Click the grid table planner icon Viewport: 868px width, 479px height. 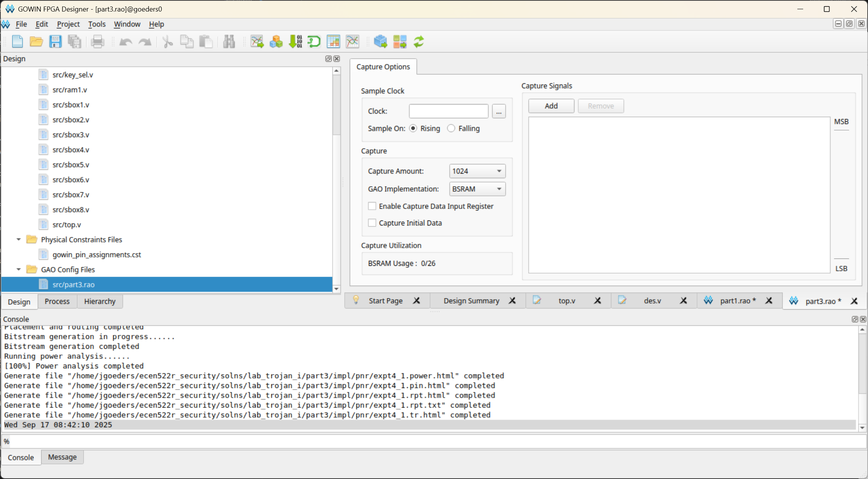tap(334, 41)
